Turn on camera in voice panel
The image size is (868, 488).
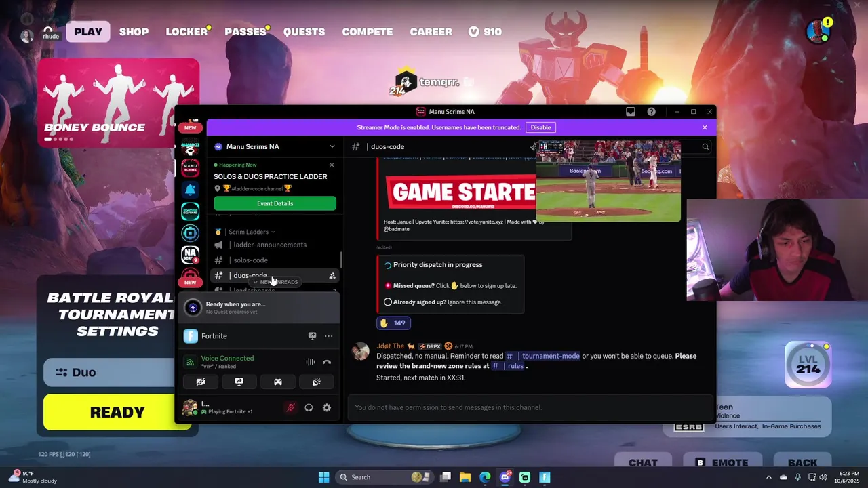[x=201, y=382]
